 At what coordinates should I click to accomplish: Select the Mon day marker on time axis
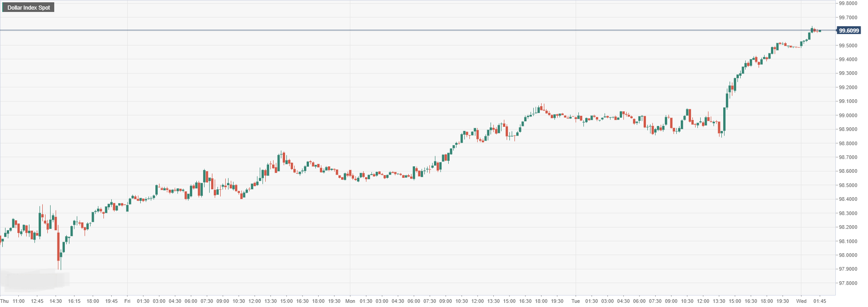tap(350, 301)
